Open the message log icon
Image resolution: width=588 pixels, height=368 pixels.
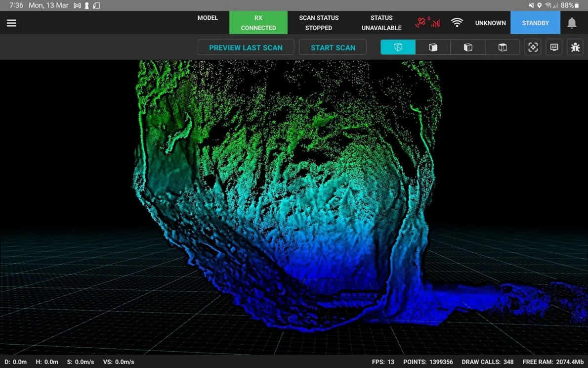[554, 47]
